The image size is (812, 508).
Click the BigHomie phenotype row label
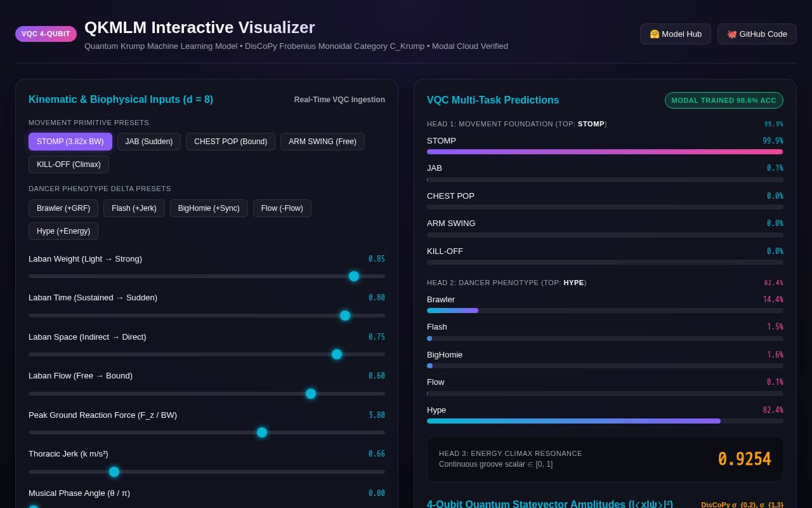pyautogui.click(x=445, y=354)
